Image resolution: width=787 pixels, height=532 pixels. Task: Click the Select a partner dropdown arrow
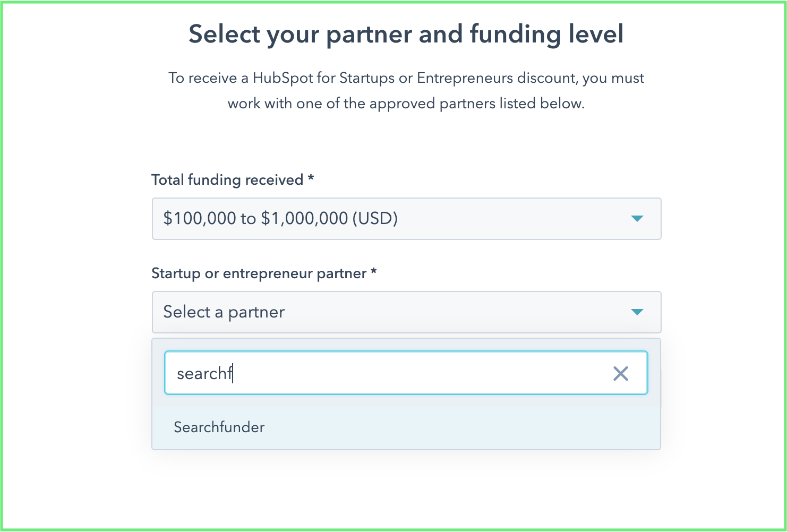click(x=637, y=312)
